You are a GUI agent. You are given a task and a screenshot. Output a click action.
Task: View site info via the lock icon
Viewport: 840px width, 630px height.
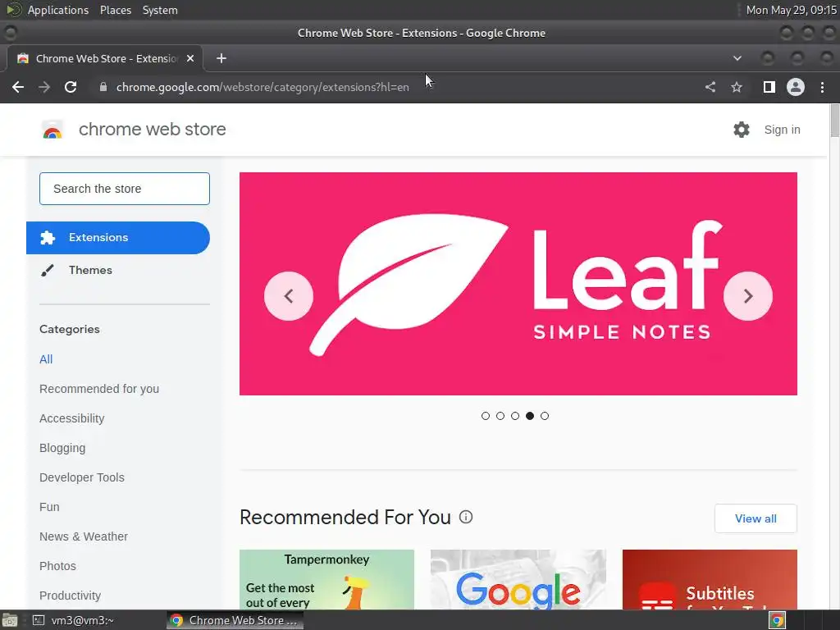(x=103, y=87)
